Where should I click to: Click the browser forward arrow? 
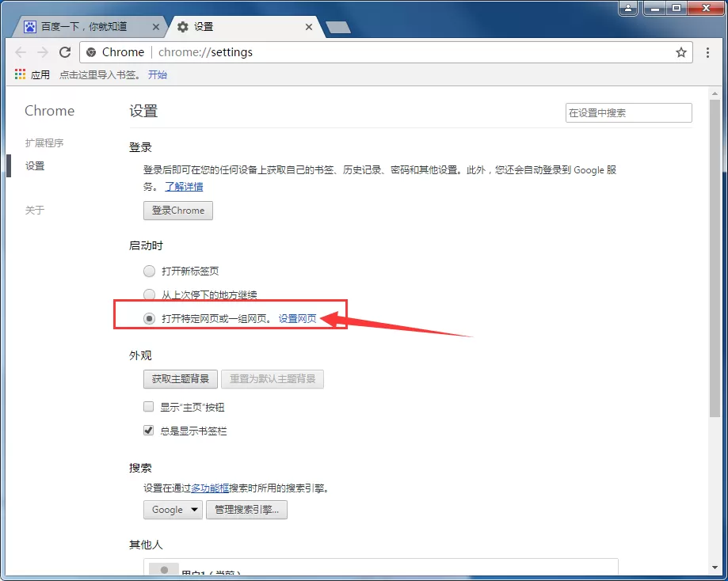point(43,52)
